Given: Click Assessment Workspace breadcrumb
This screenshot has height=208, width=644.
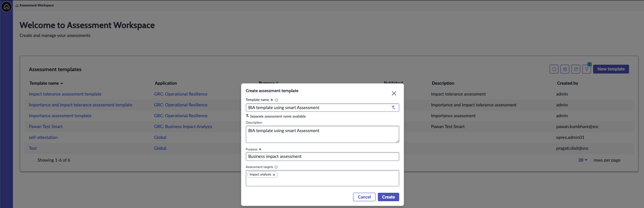Looking at the screenshot, I should point(37,5).
